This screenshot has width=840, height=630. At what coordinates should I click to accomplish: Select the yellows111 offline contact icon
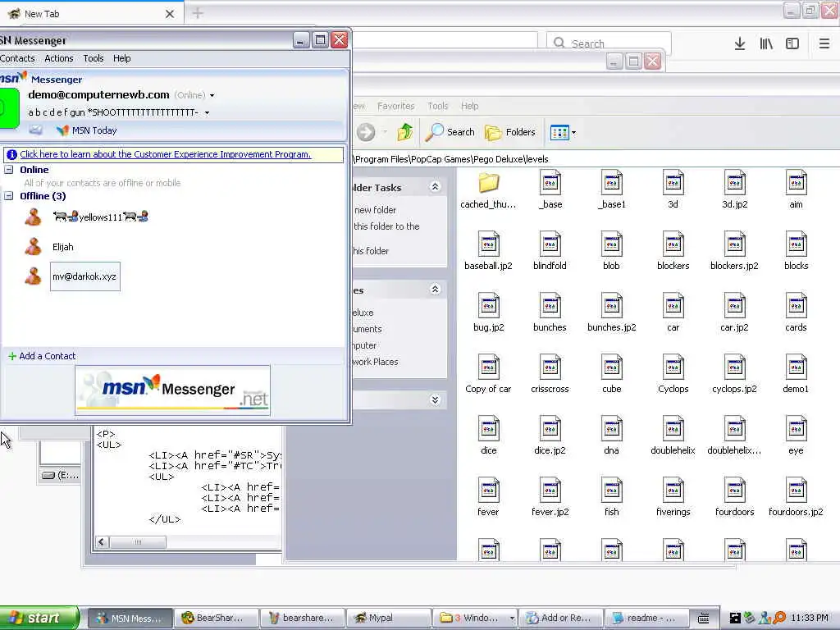click(x=33, y=217)
